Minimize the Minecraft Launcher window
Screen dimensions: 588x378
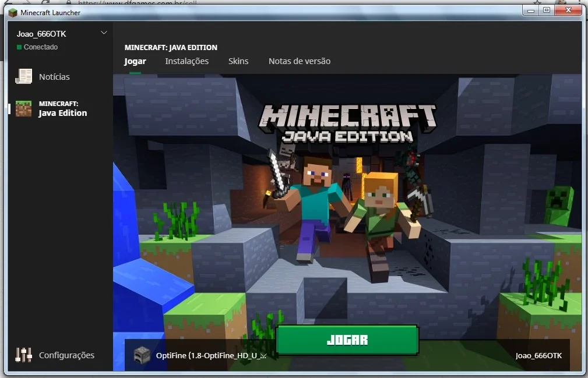click(531, 11)
